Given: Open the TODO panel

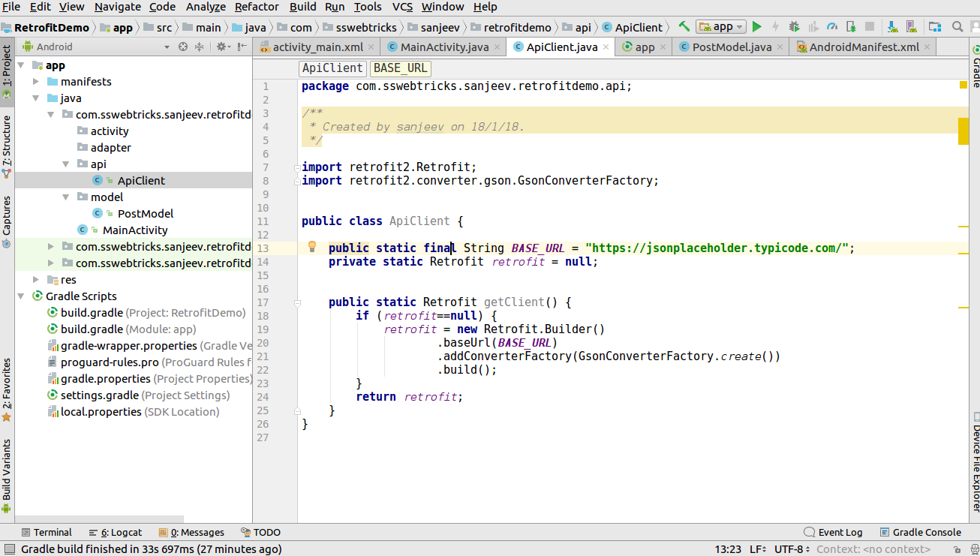Looking at the screenshot, I should [261, 532].
